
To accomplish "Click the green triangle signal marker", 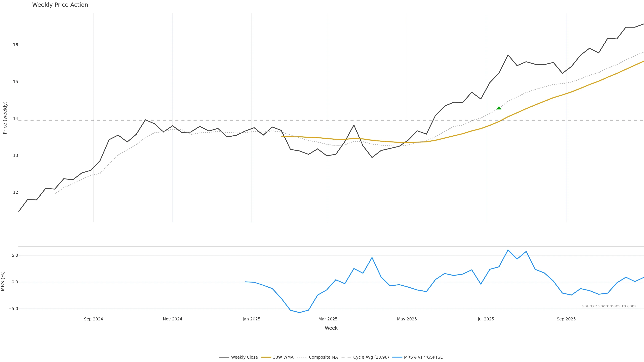I will [499, 108].
